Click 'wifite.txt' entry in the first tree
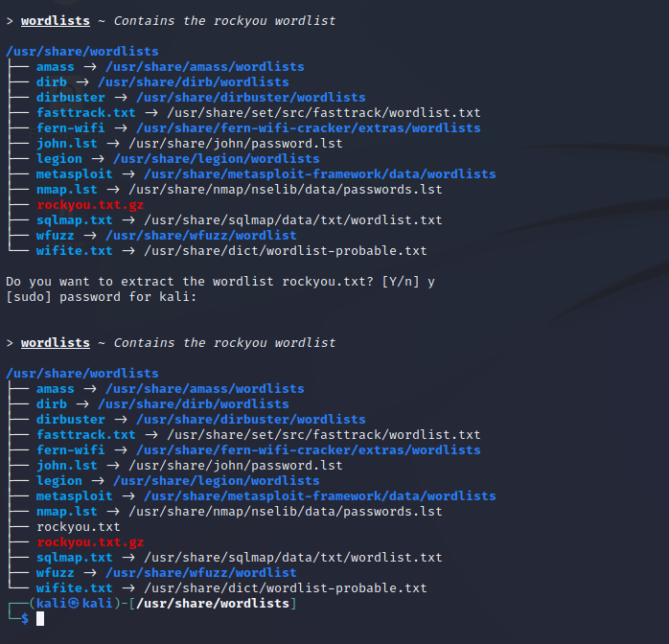This screenshot has height=644, width=669. point(74,251)
